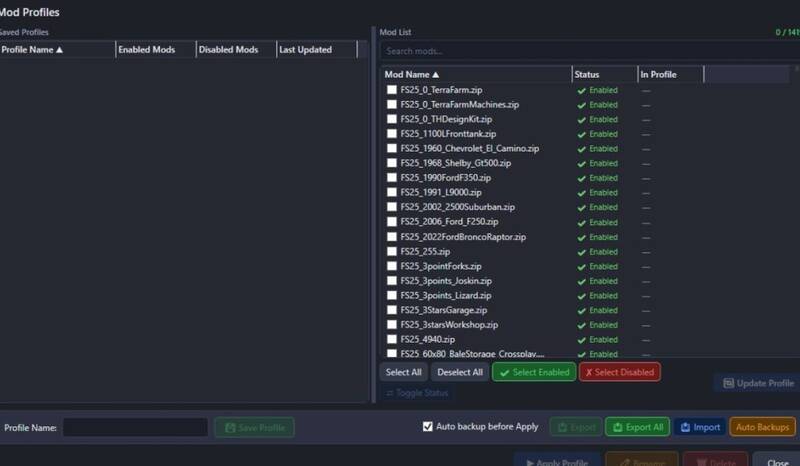Tick the FS25_1968_Shelby_Gt500.zip checkbox
The image size is (800, 466).
tap(392, 163)
